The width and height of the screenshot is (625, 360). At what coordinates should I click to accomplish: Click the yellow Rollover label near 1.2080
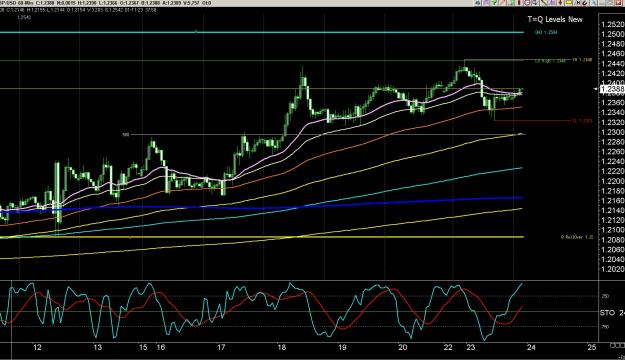click(x=577, y=237)
